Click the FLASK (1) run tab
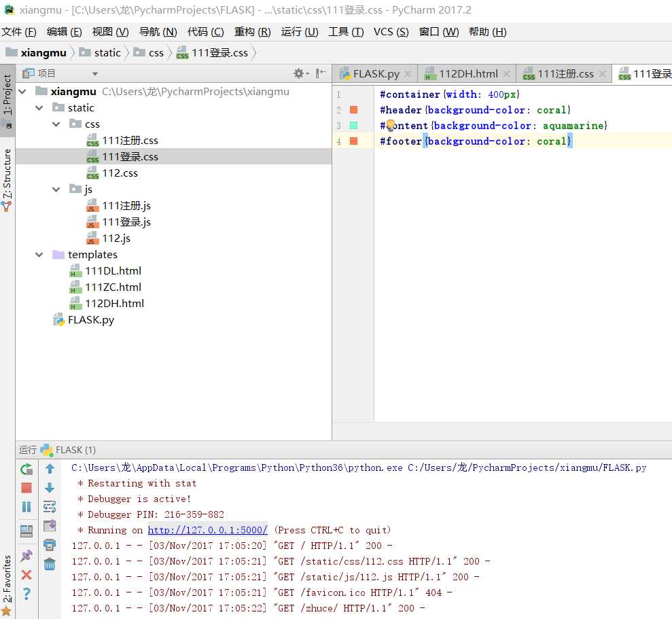The width and height of the screenshot is (672, 619). coord(69,450)
